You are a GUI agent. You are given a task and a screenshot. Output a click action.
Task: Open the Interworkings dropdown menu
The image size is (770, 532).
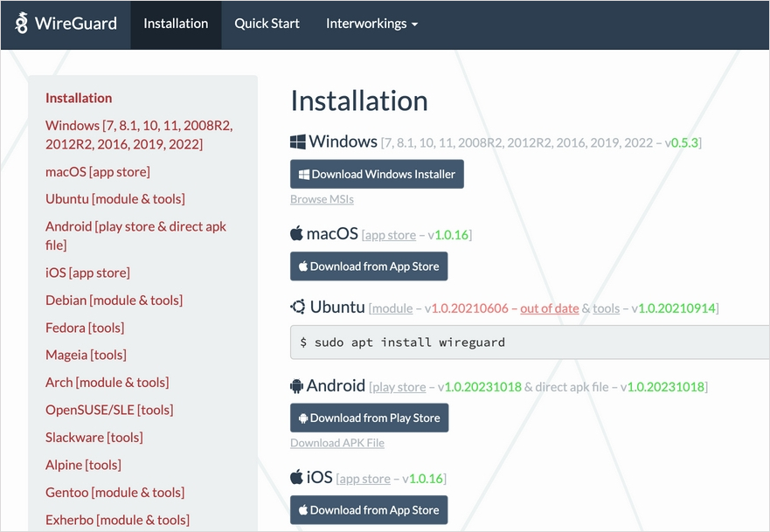point(371,24)
